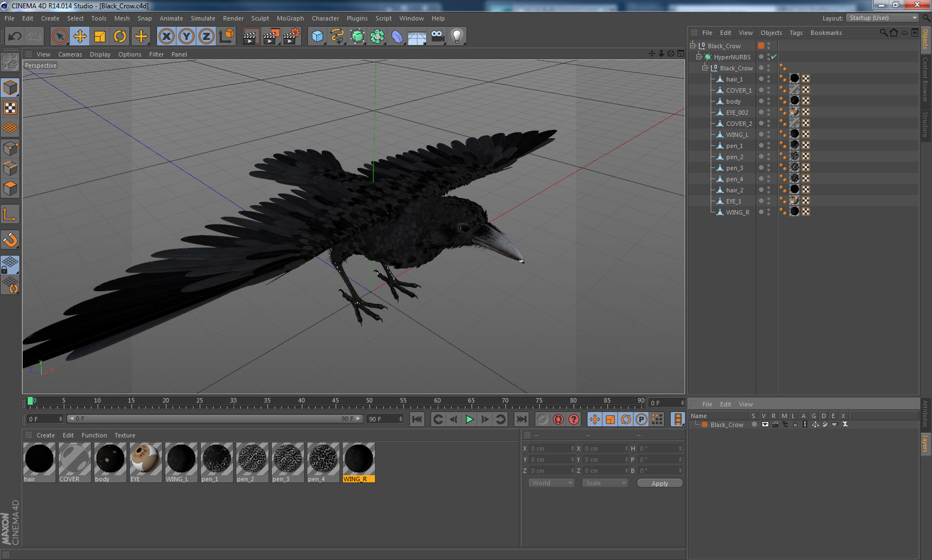The image size is (932, 560).
Task: Switch to Texture mode
Action: (x=10, y=108)
